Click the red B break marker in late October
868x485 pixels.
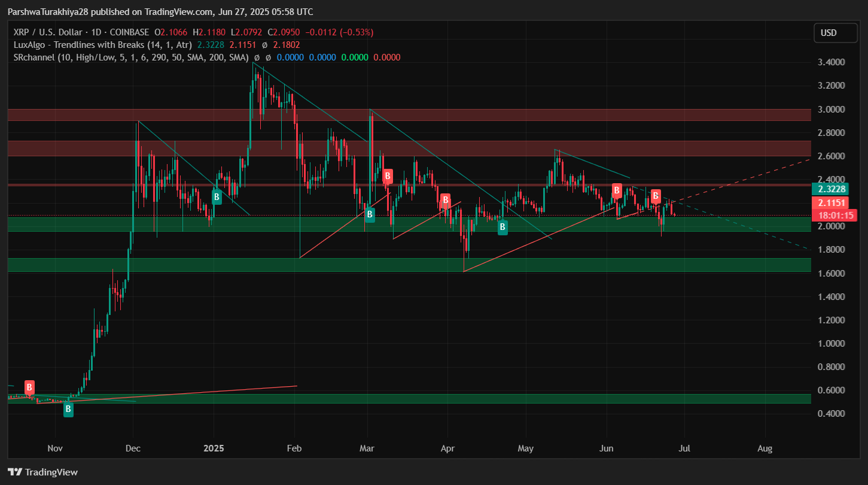pos(29,387)
